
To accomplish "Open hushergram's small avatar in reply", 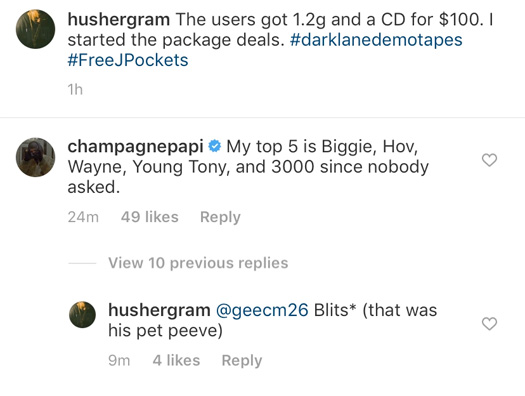I will [82, 315].
